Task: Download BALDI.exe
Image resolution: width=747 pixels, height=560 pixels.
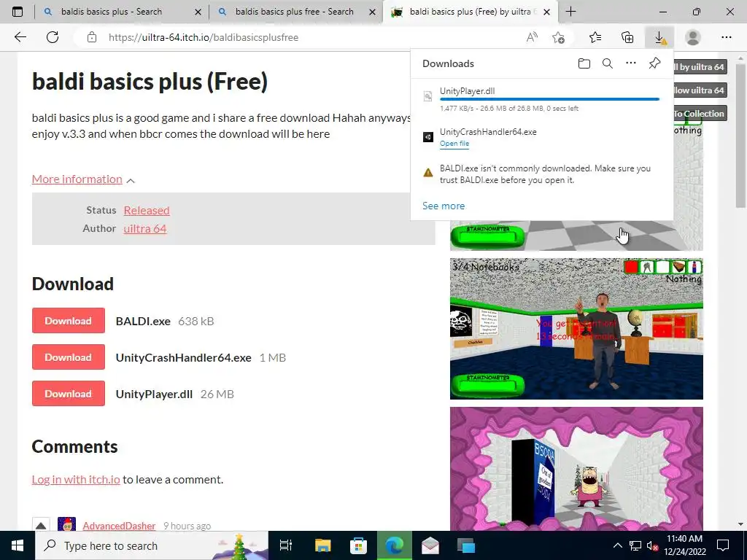Action: [68, 321]
